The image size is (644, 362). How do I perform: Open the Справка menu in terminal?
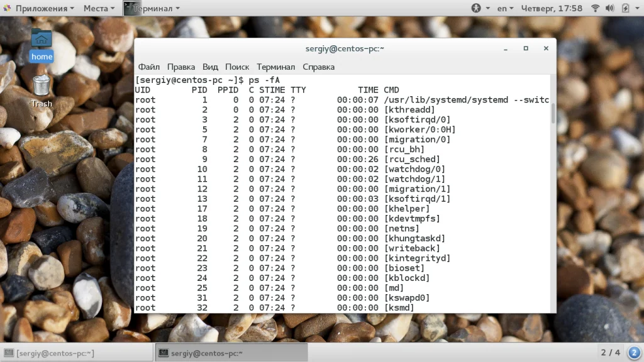coord(318,67)
